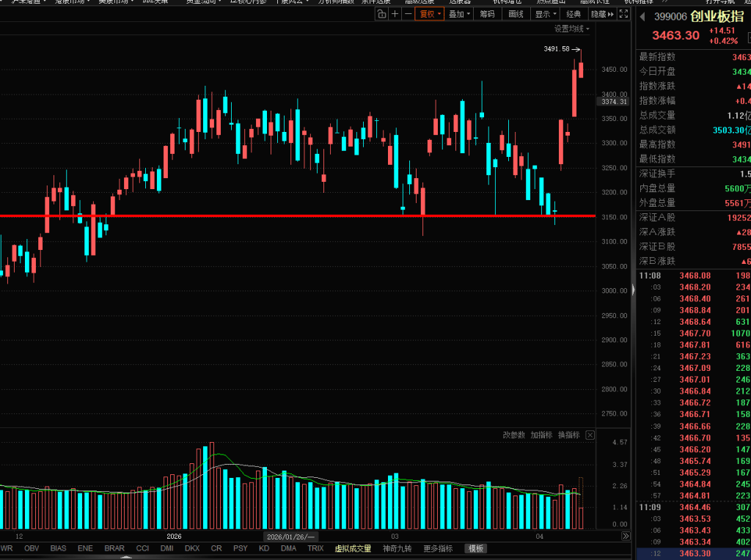The image size is (751, 560).
Task: Click the 改参数 link
Action: tap(513, 435)
